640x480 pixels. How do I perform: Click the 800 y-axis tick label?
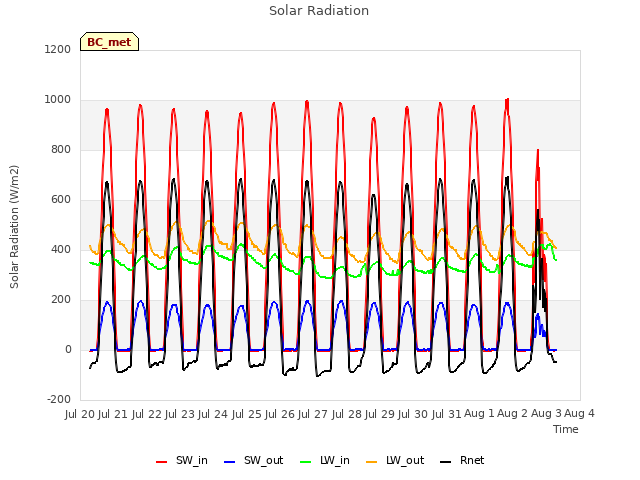point(61,149)
